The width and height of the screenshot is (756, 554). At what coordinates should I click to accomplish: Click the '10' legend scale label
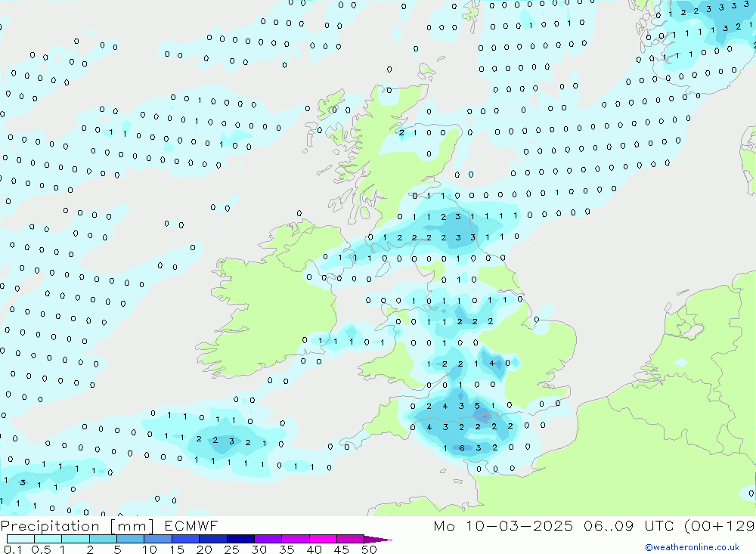150,549
